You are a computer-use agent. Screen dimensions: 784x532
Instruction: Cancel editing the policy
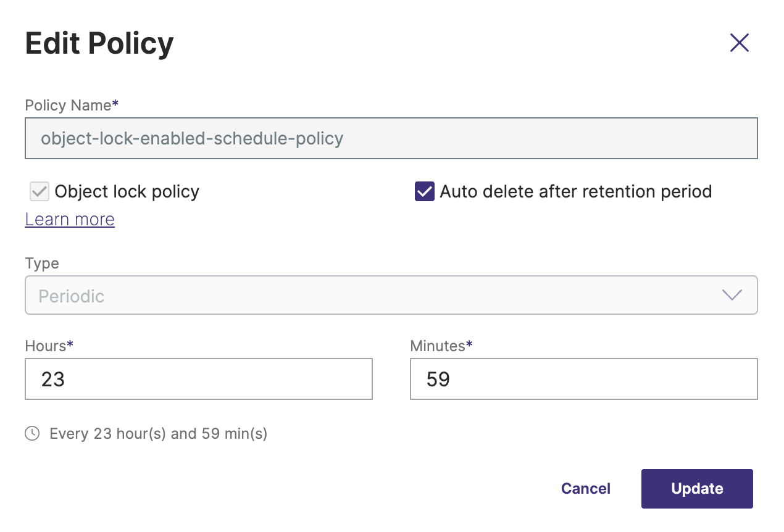[x=585, y=489]
